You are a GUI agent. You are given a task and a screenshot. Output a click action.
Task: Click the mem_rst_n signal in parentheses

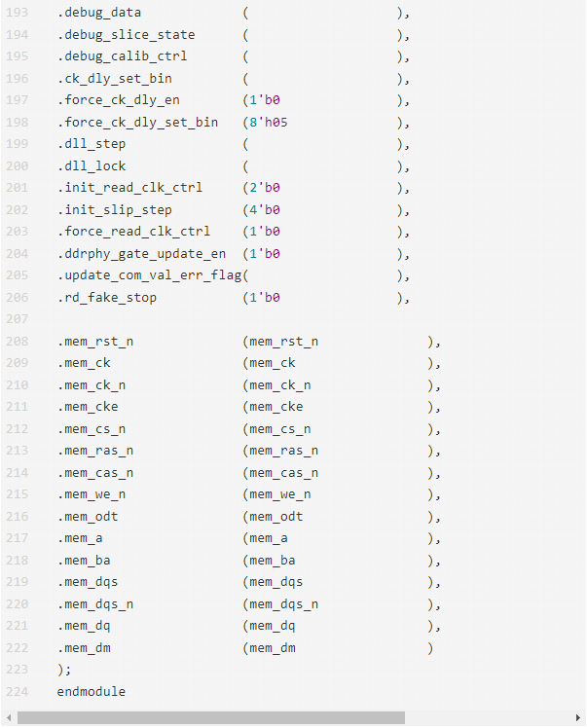click(283, 341)
